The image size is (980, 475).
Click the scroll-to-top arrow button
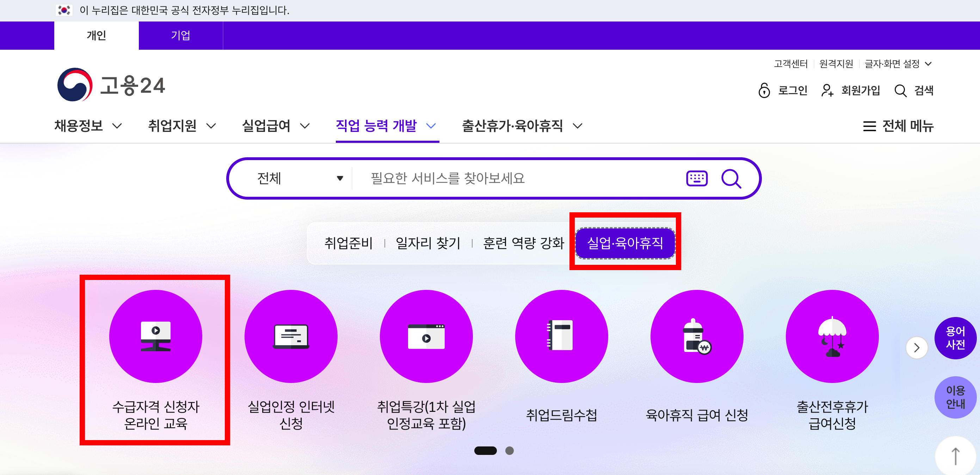pyautogui.click(x=955, y=456)
